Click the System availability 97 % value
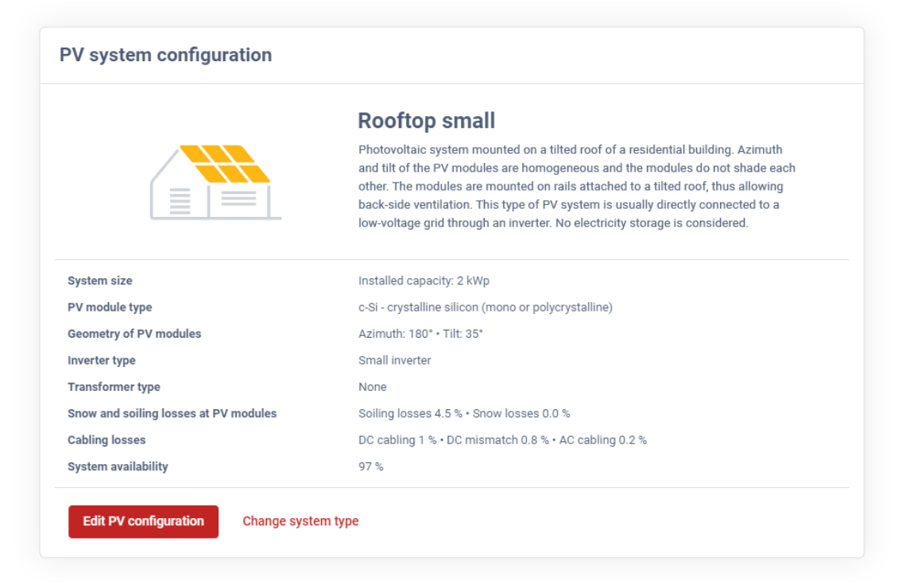906x588 pixels. coord(371,466)
